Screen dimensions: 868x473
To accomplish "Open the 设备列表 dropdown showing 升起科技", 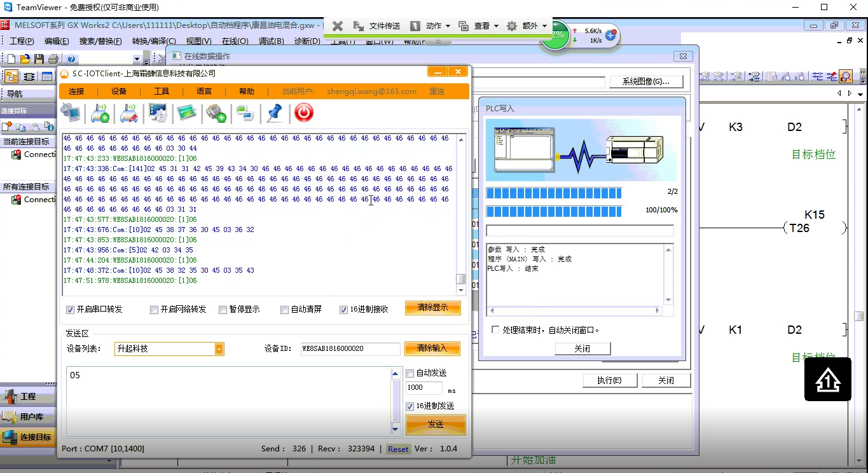I will [169, 348].
